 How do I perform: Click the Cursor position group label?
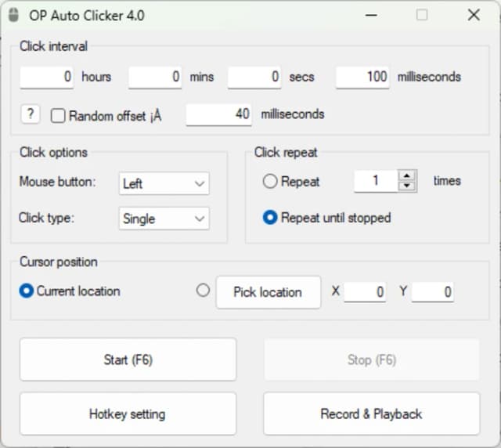(59, 262)
